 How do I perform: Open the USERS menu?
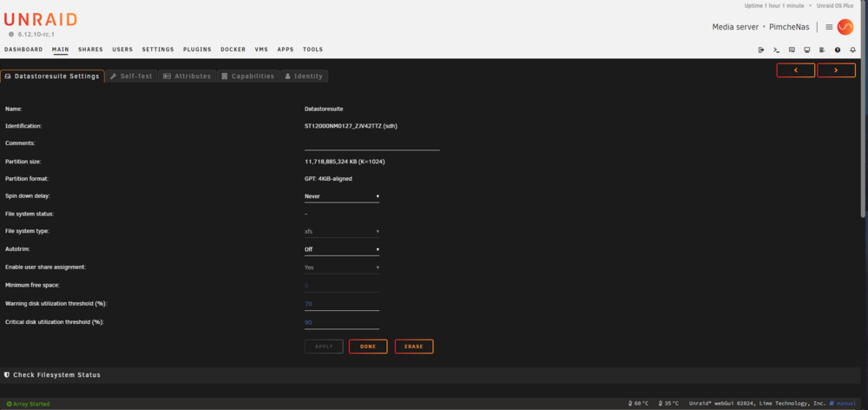tap(122, 50)
